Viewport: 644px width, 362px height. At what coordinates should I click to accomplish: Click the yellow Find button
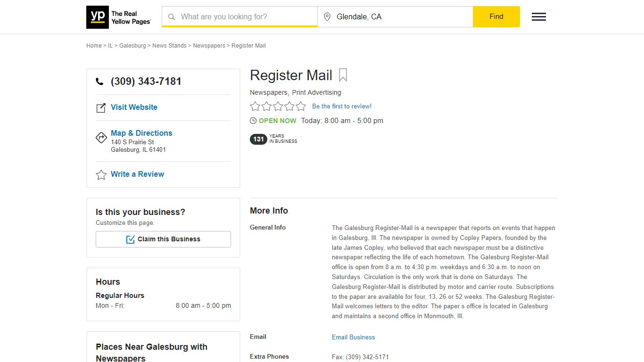496,16
